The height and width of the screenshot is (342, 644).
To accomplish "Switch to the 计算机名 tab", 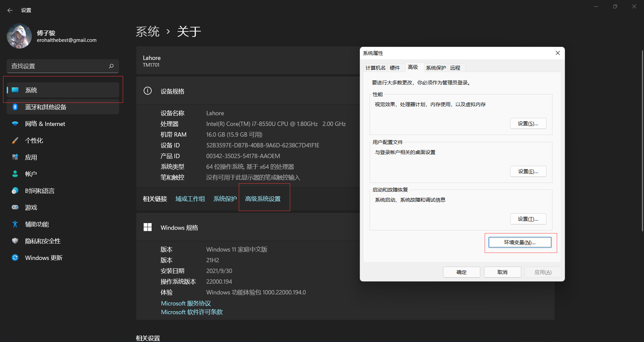I will [x=375, y=68].
